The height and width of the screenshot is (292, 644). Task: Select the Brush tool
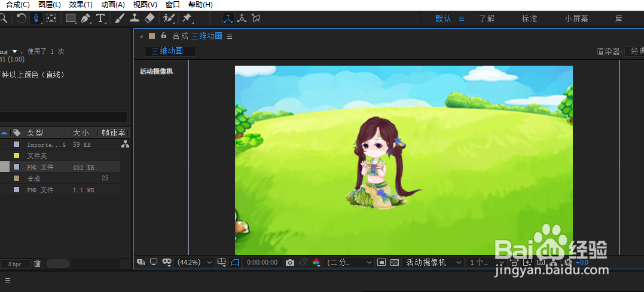pyautogui.click(x=120, y=19)
